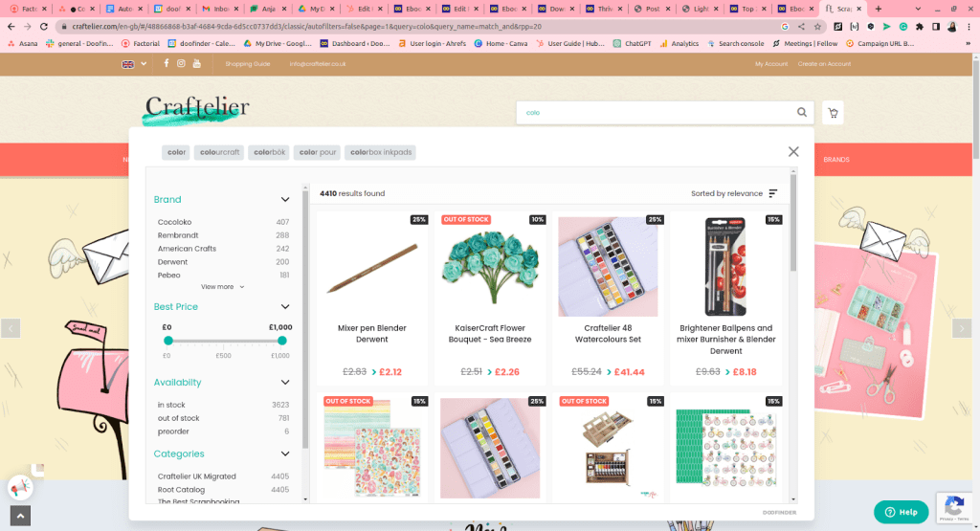The width and height of the screenshot is (980, 531).
Task: Open the shopping cart icon
Action: pyautogui.click(x=833, y=113)
